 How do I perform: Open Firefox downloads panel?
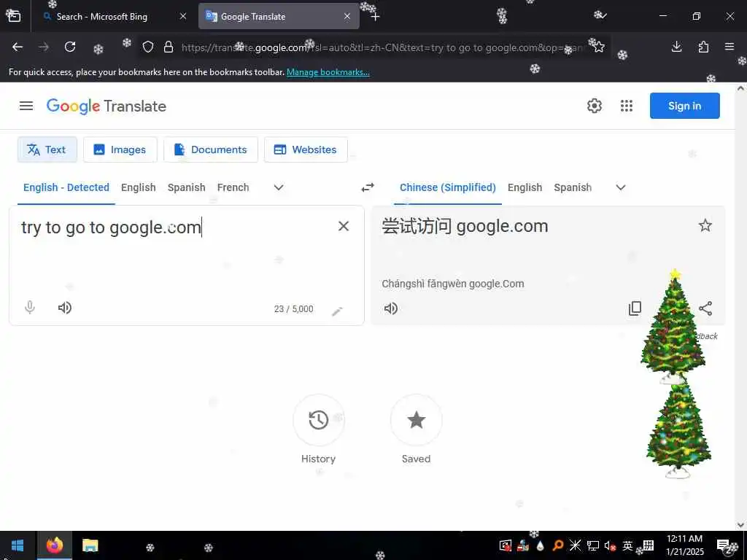tap(676, 47)
